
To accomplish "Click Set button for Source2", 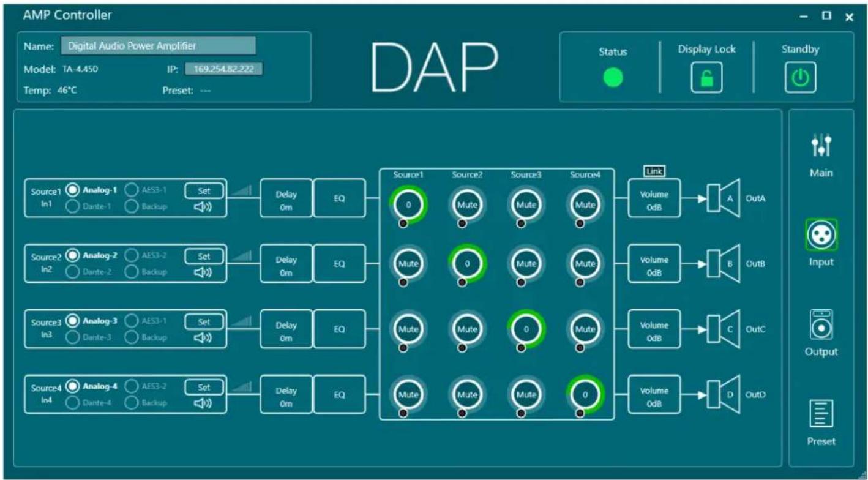I will (204, 257).
